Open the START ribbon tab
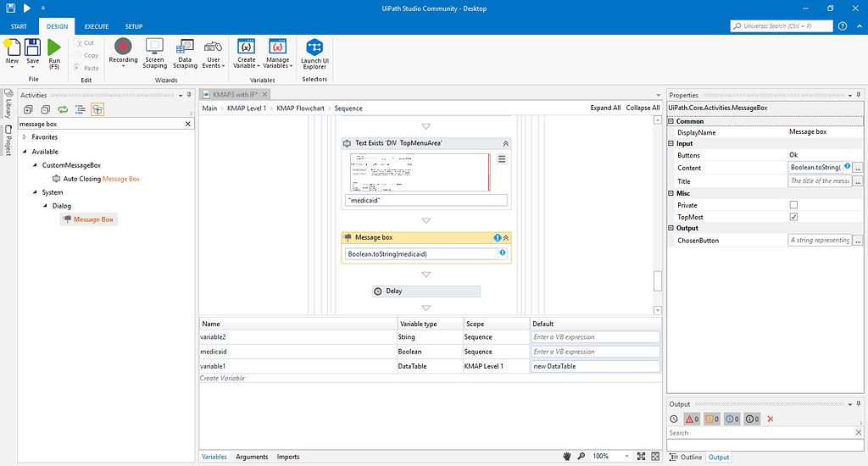This screenshot has width=868, height=466. tap(19, 26)
